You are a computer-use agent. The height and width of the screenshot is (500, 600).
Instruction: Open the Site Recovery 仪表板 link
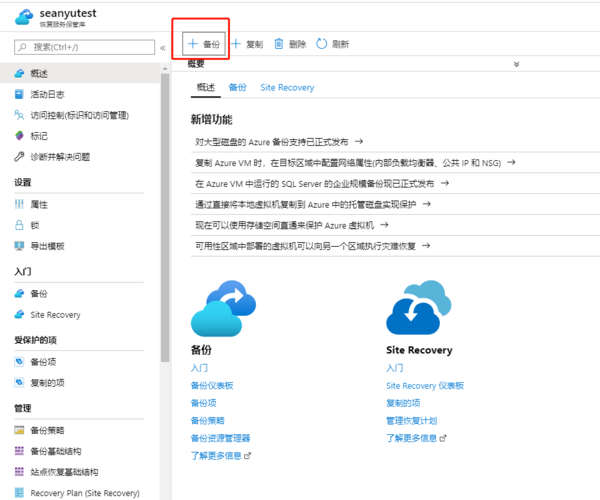(x=425, y=386)
